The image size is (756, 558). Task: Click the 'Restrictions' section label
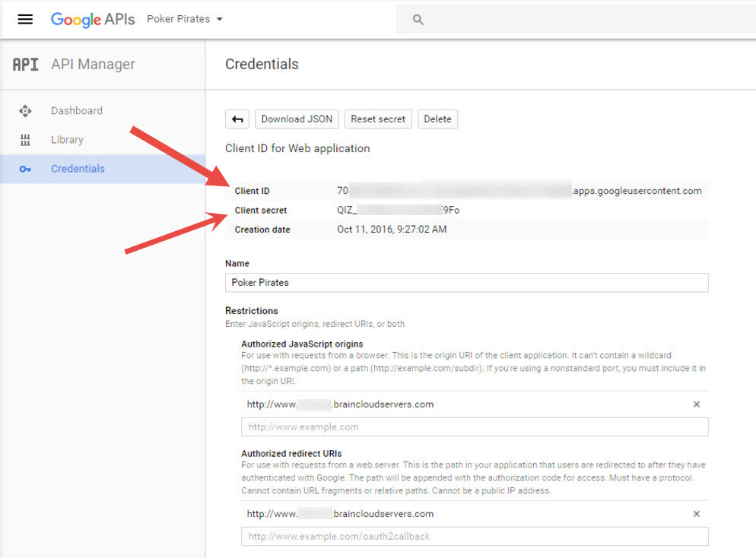click(252, 311)
